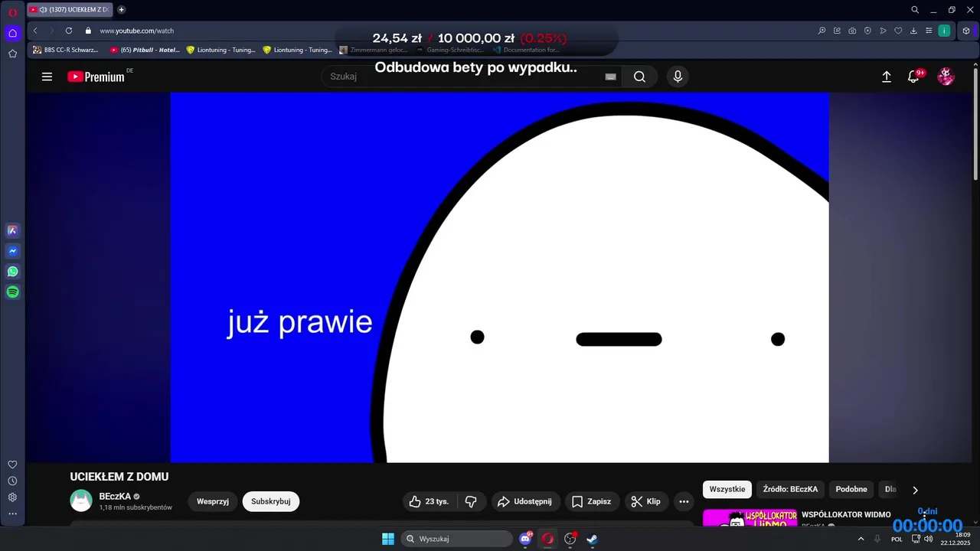Open the BBS CC-R Schwarz bookmark

(x=66, y=50)
